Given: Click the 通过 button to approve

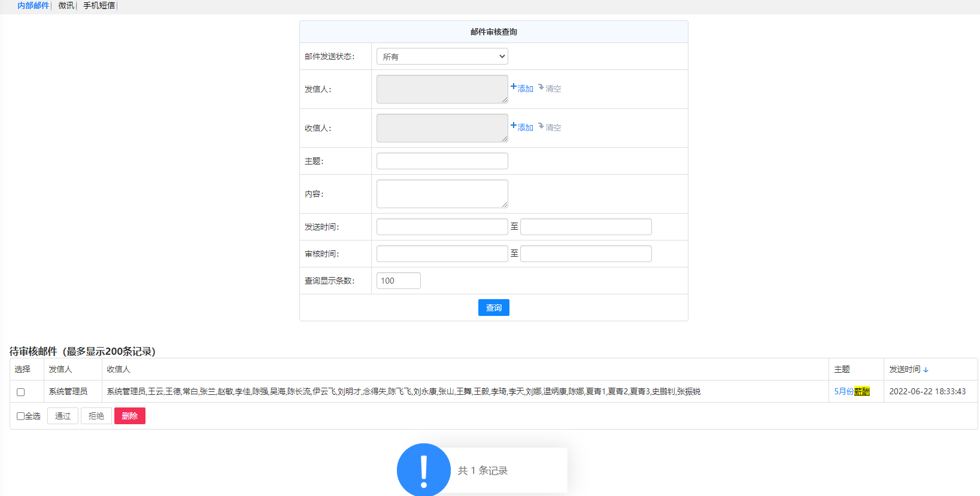Looking at the screenshot, I should pos(63,416).
